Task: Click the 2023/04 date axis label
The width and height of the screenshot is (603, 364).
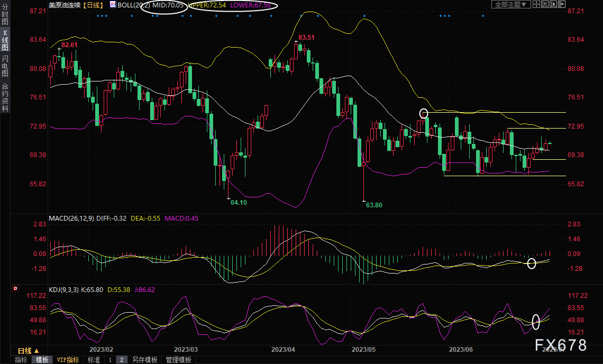Action: click(284, 349)
